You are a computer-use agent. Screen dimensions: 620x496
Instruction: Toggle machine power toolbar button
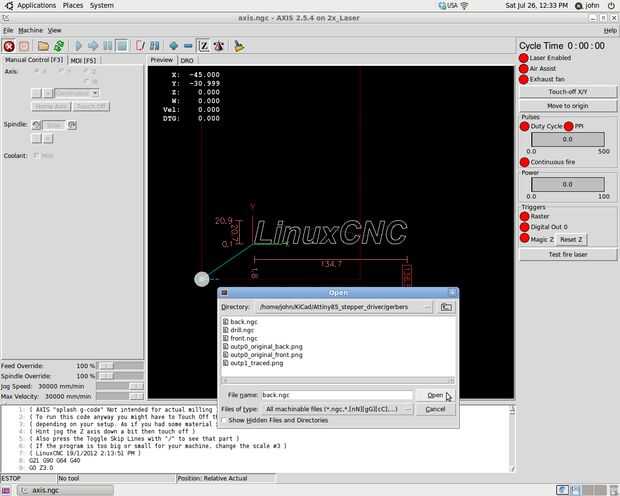24,46
